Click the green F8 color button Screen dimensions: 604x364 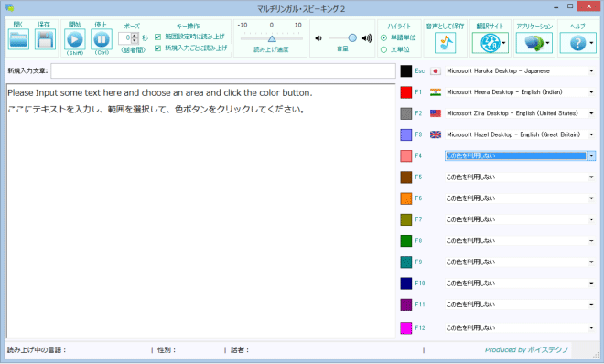coord(406,241)
